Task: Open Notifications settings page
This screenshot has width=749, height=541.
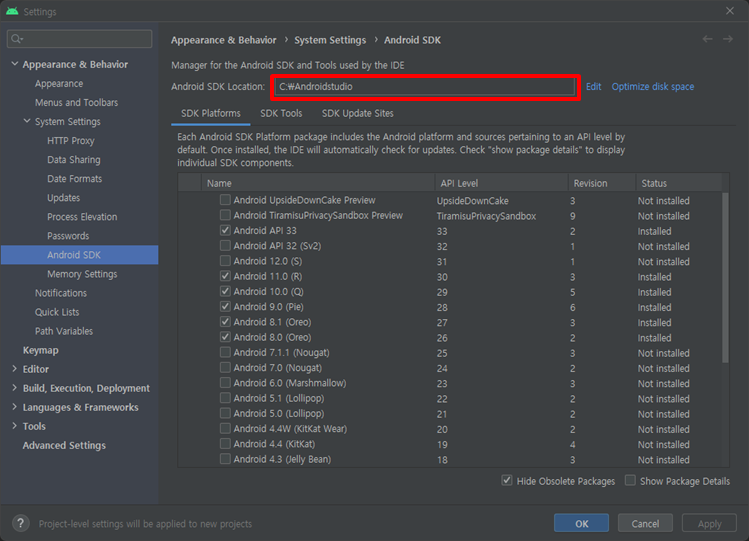Action: pos(61,293)
